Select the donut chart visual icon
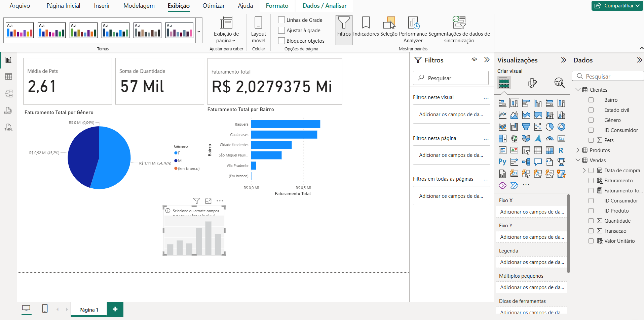The image size is (644, 320). [x=561, y=127]
